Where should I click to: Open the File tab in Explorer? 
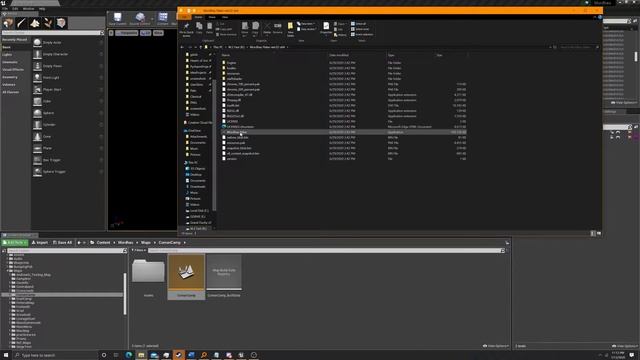tap(184, 17)
